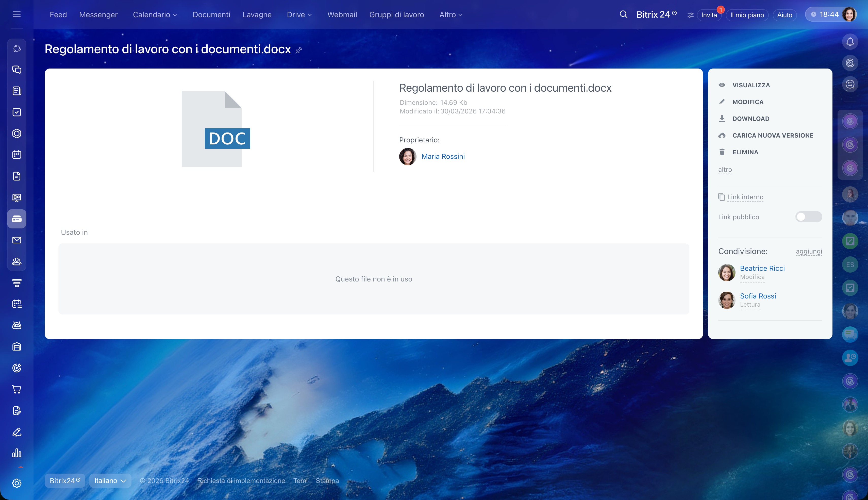Image resolution: width=868 pixels, height=500 pixels.
Task: Click CARICA NUOVA VERSIONE action
Action: coord(773,135)
